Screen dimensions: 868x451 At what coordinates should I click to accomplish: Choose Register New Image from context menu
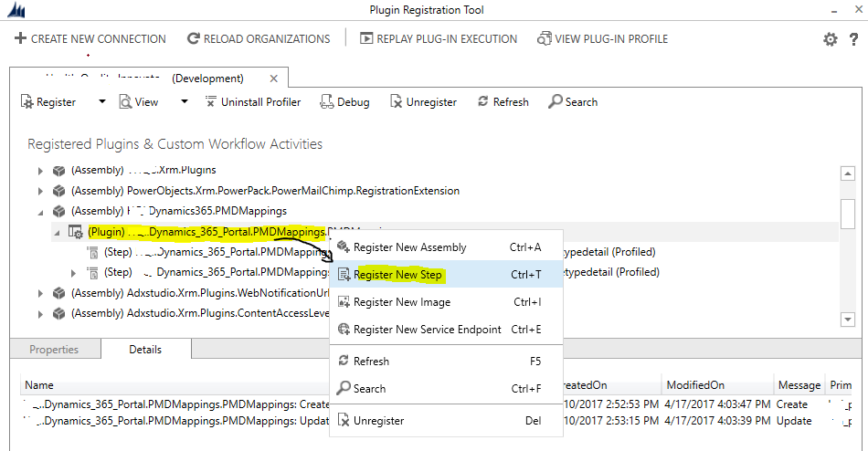(402, 302)
